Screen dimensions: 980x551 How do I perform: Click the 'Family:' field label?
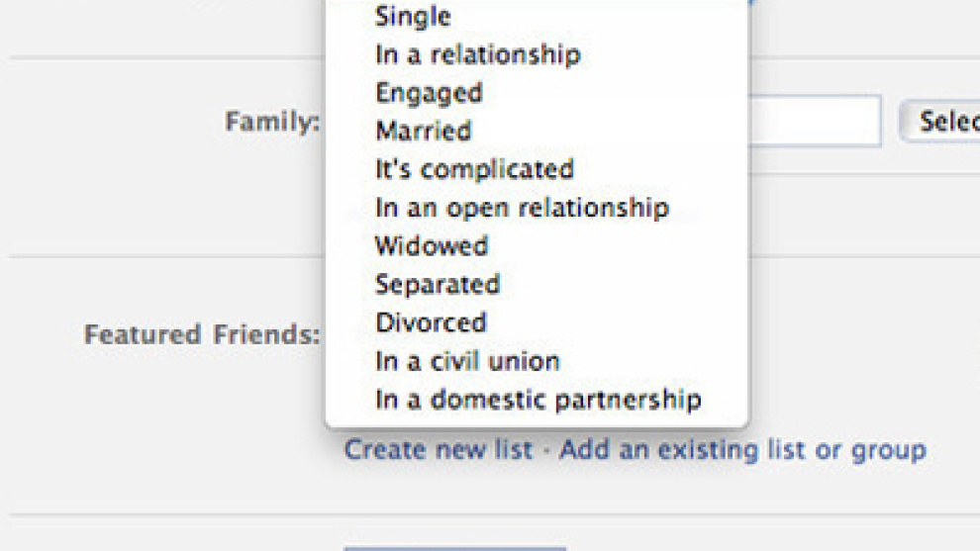(x=272, y=122)
